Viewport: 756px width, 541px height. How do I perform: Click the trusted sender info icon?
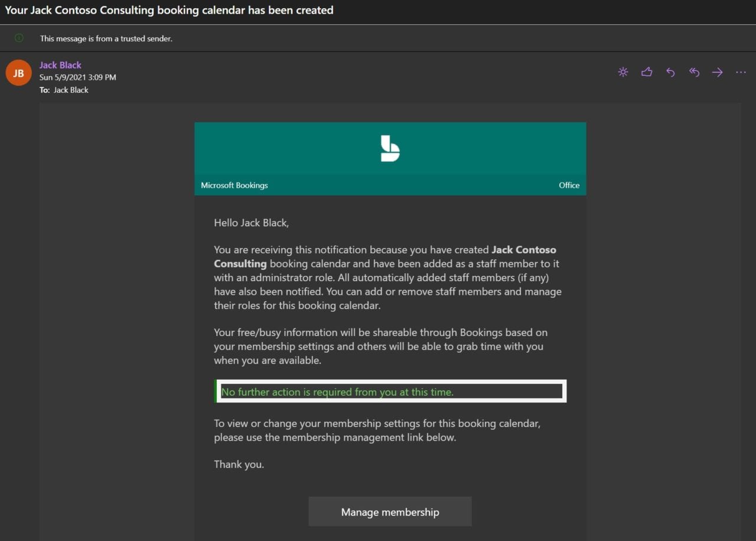point(19,38)
